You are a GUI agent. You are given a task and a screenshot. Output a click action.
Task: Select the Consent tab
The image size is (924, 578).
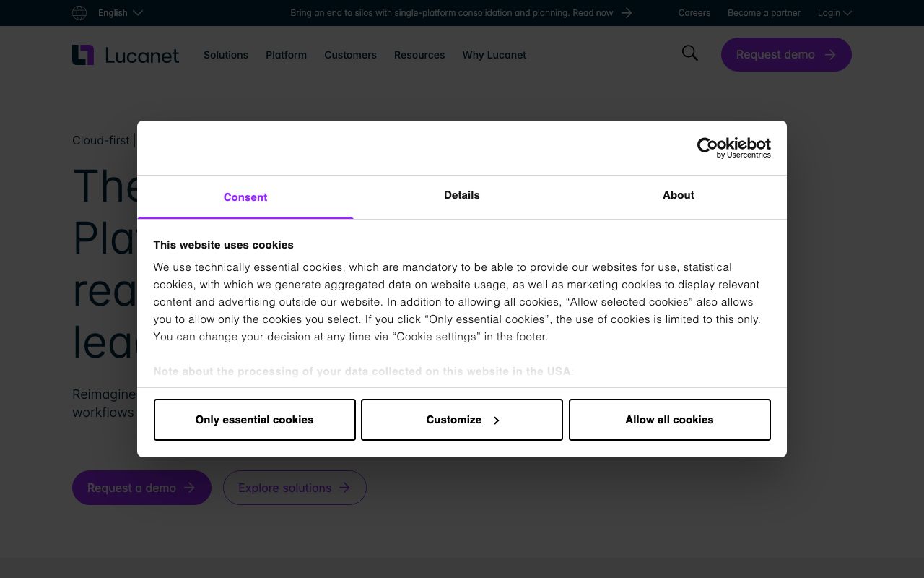245,197
